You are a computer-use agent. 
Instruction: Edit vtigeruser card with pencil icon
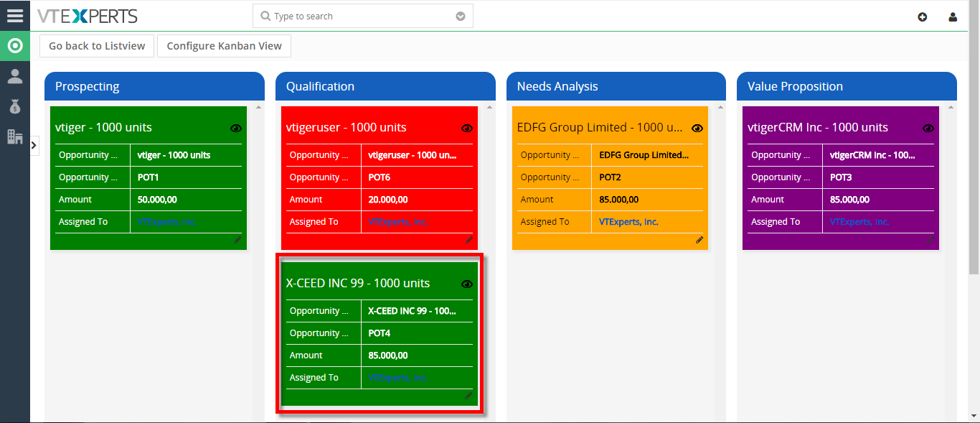click(x=468, y=240)
